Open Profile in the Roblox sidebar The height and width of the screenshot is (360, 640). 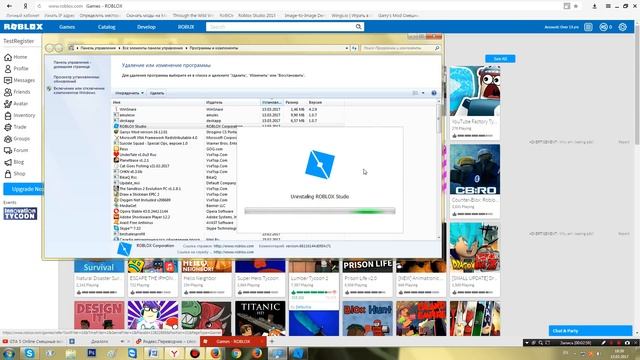pyautogui.click(x=16, y=69)
